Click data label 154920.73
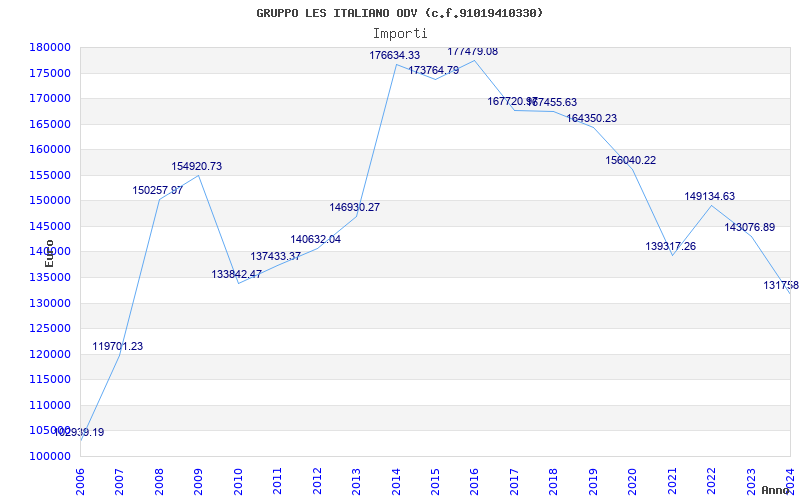This screenshot has height=500, width=800. pos(196,166)
